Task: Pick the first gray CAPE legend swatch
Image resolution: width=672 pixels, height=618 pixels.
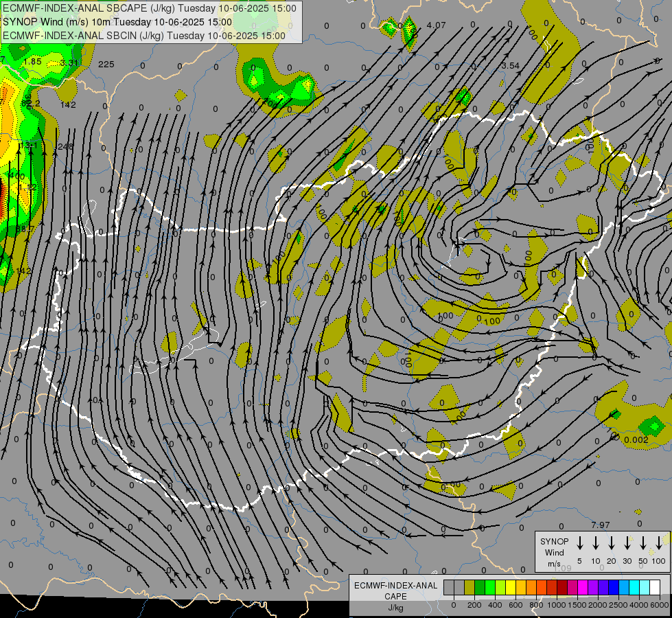Action: click(449, 587)
